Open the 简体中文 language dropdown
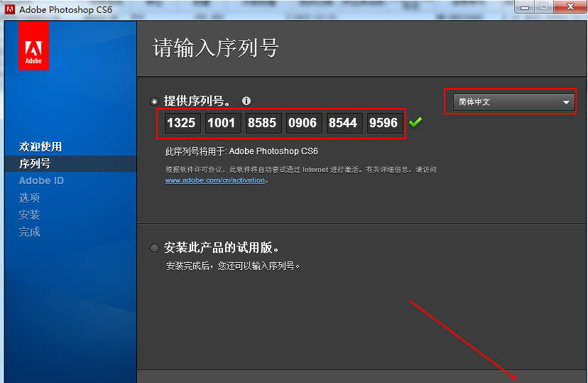The width and height of the screenshot is (588, 383). point(513,102)
